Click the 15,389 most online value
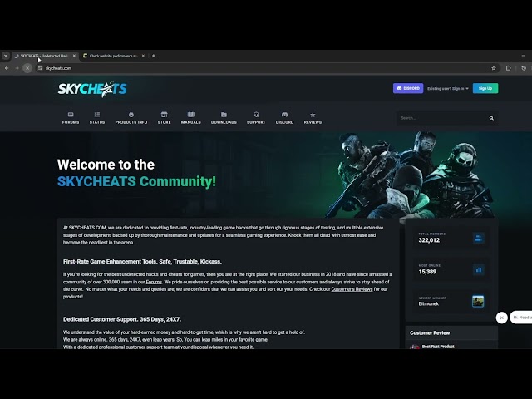Screen dimensions: 532x399 [427, 272]
